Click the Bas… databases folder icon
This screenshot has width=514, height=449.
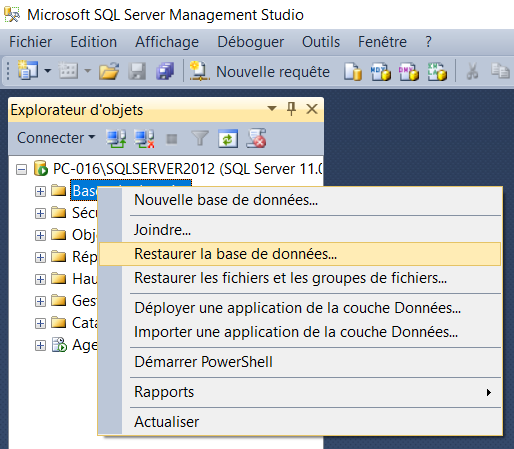[x=59, y=190]
